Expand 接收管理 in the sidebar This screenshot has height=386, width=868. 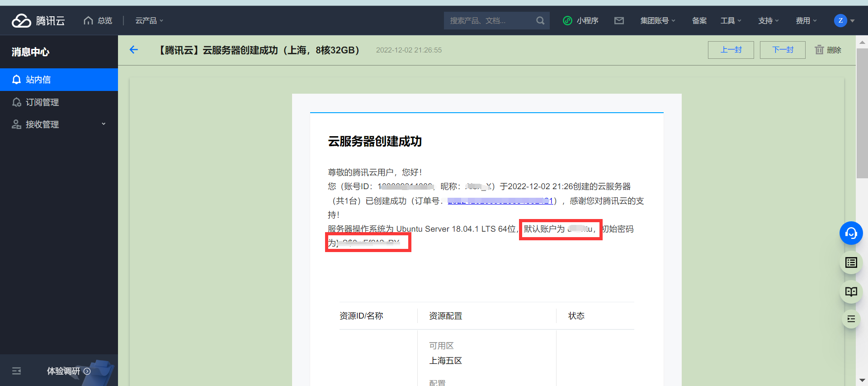59,124
